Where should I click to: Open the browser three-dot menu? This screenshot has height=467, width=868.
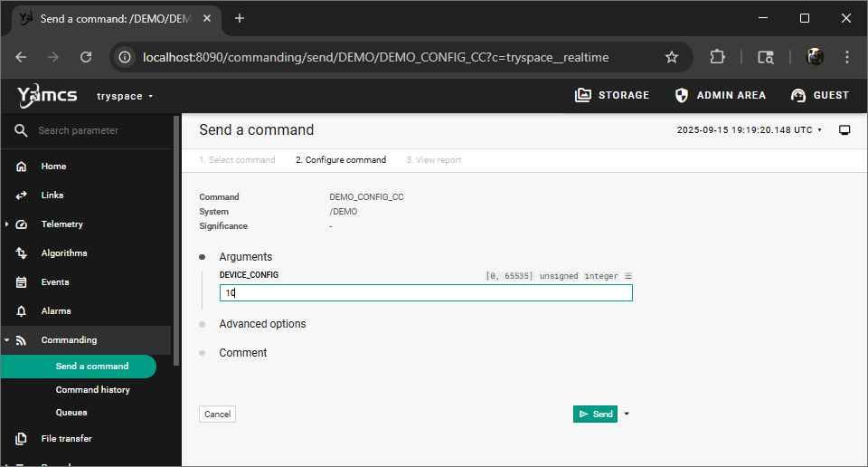(846, 57)
